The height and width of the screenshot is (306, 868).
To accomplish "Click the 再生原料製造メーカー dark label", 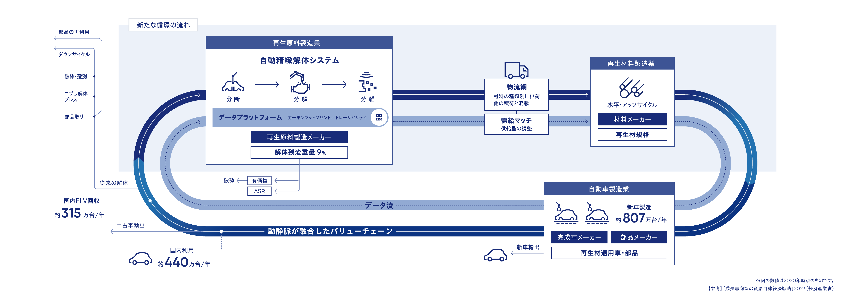I will (299, 137).
